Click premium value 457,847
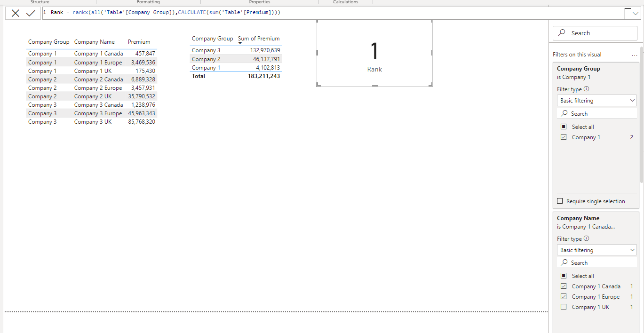This screenshot has height=333, width=644. point(145,54)
